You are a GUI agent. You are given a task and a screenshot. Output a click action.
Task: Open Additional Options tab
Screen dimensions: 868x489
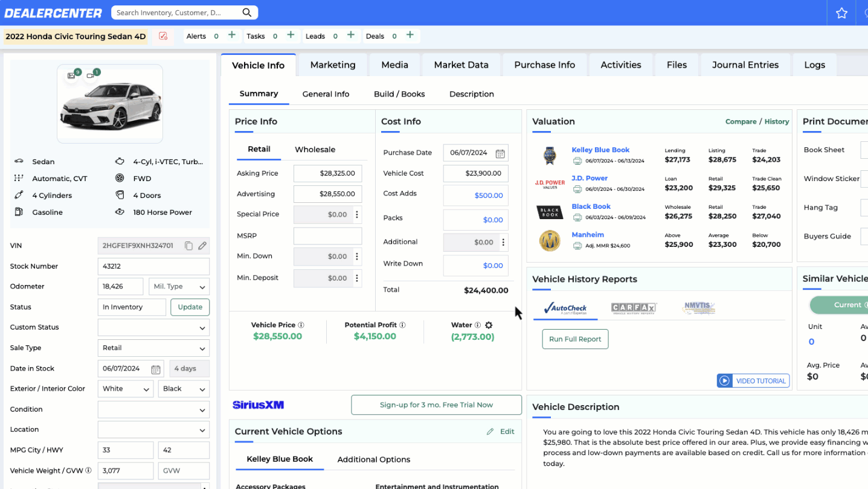click(374, 459)
